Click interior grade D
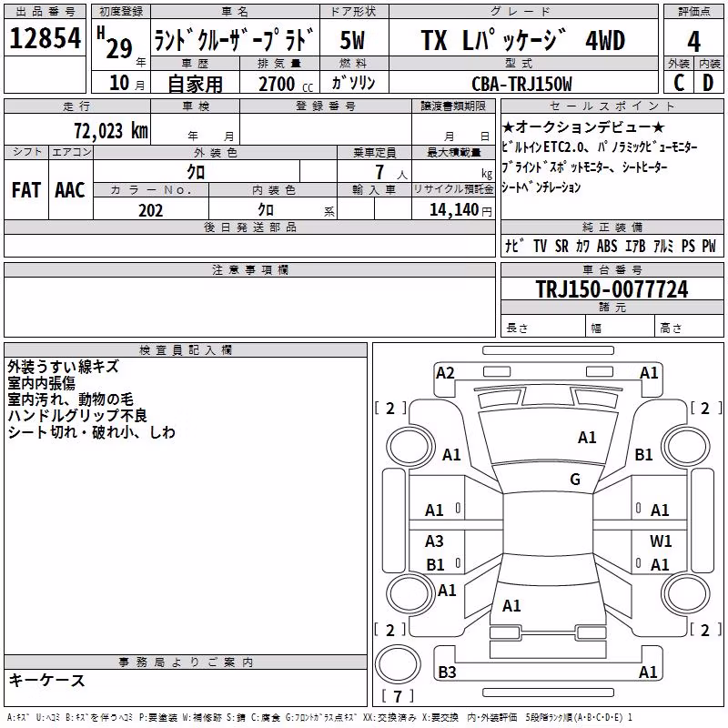 [708, 83]
